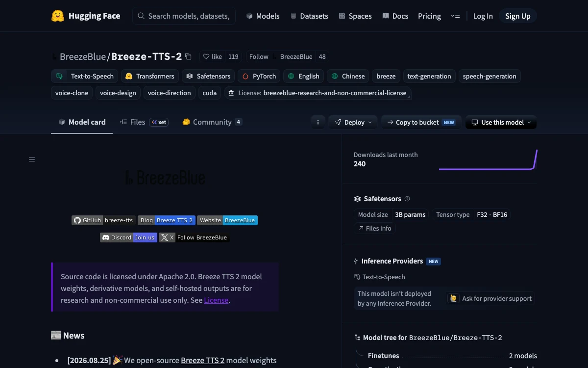588x368 pixels.
Task: Select the Transformers tag
Action: pos(149,76)
